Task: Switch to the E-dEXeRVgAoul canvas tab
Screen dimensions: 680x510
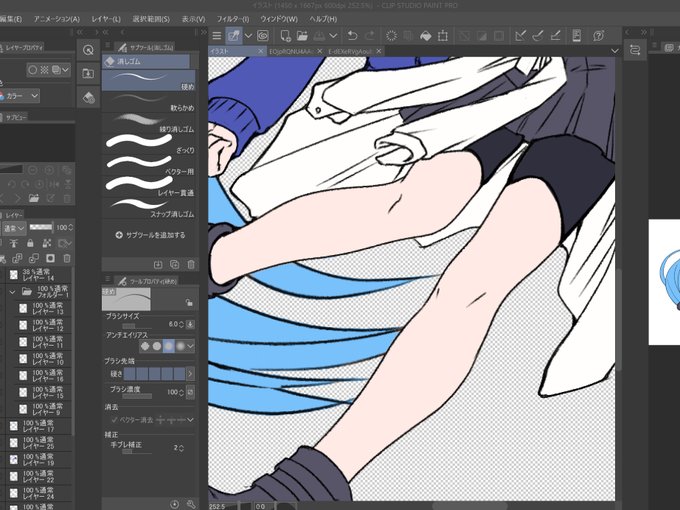Action: (x=350, y=51)
